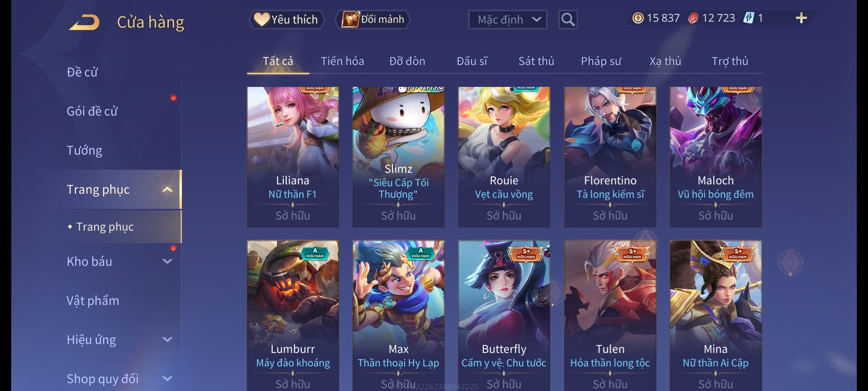Expand the Hiệu ứng sidebar section
The image size is (868, 391).
click(167, 340)
